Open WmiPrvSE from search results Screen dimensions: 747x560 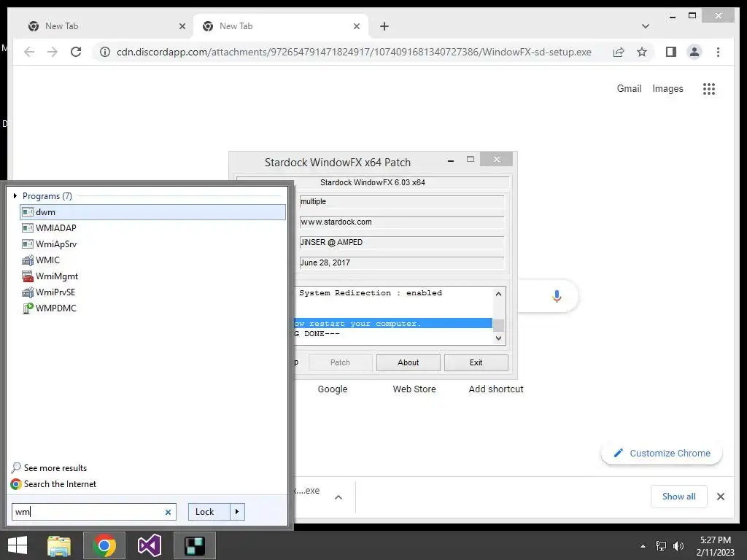click(x=153, y=292)
